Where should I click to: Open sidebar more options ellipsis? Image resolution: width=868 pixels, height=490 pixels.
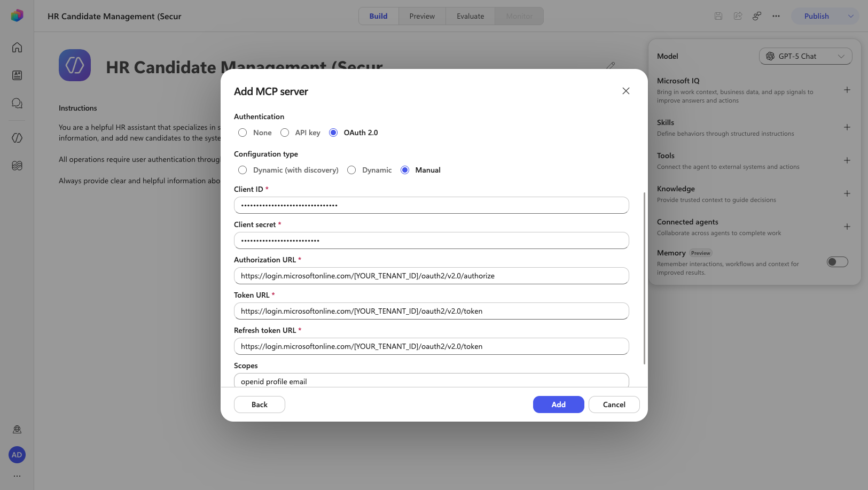pos(17,476)
